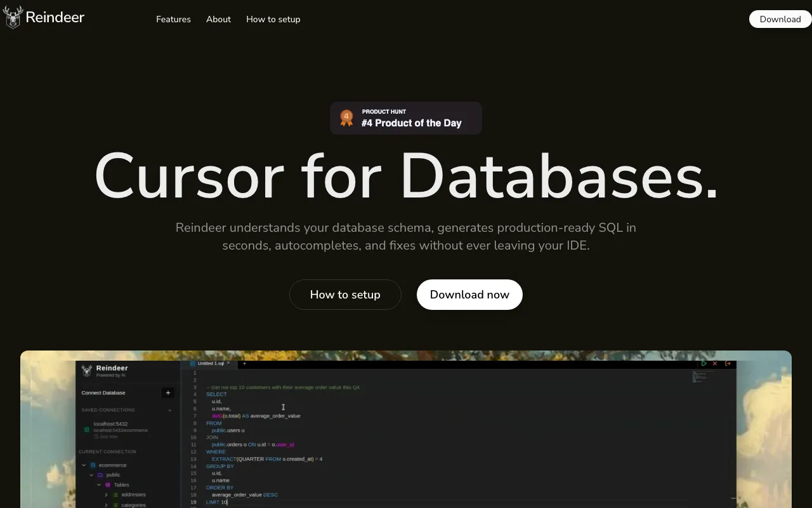Select the Tables tree label

point(121,485)
